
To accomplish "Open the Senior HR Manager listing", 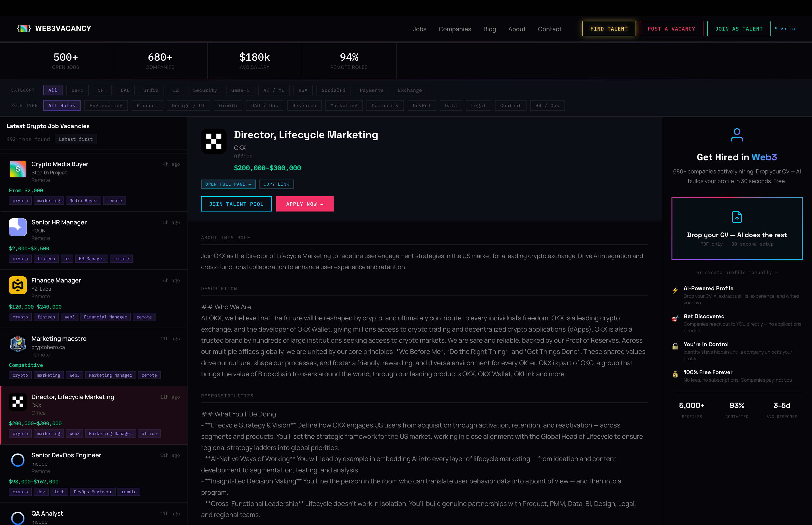I will pos(94,241).
